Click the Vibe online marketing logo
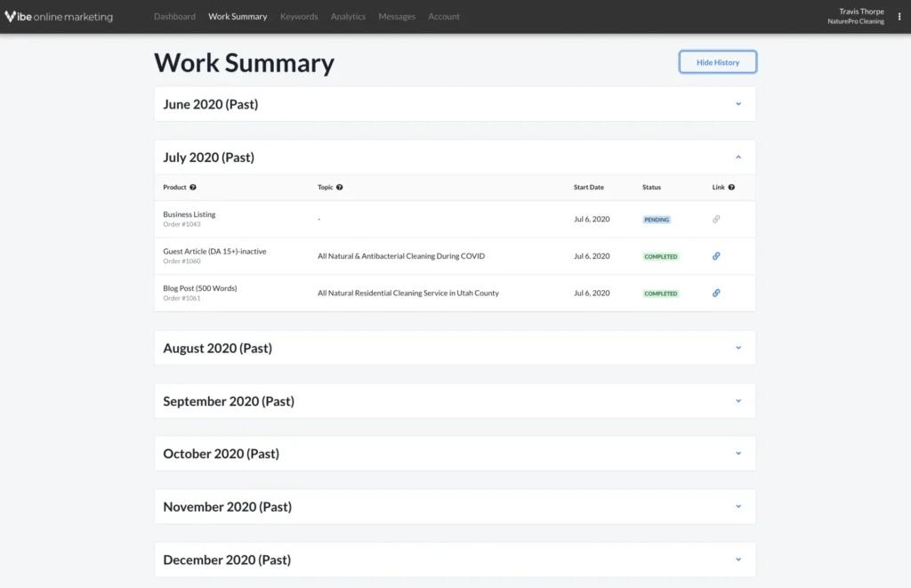Image resolution: width=911 pixels, height=588 pixels. click(59, 16)
